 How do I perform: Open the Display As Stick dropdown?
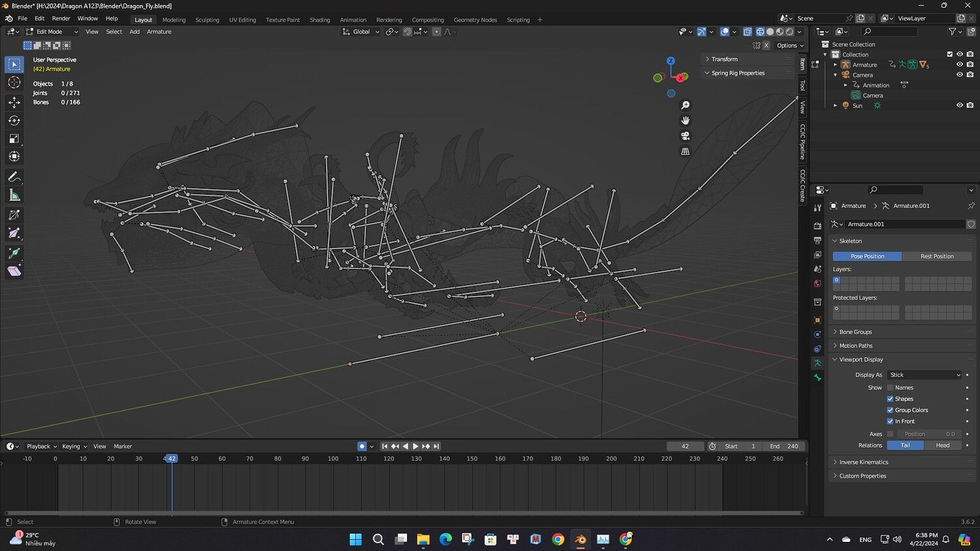(x=924, y=375)
